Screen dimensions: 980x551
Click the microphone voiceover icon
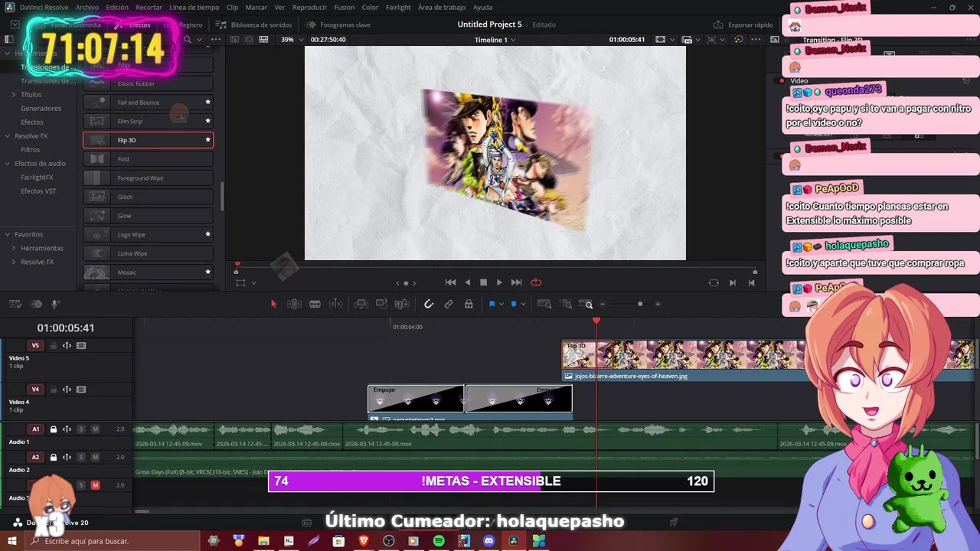click(x=54, y=304)
